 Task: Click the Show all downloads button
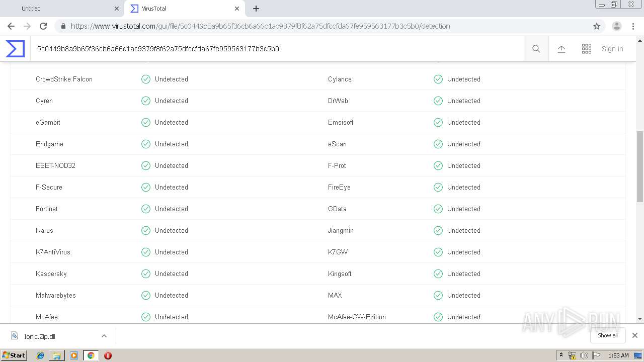607,335
